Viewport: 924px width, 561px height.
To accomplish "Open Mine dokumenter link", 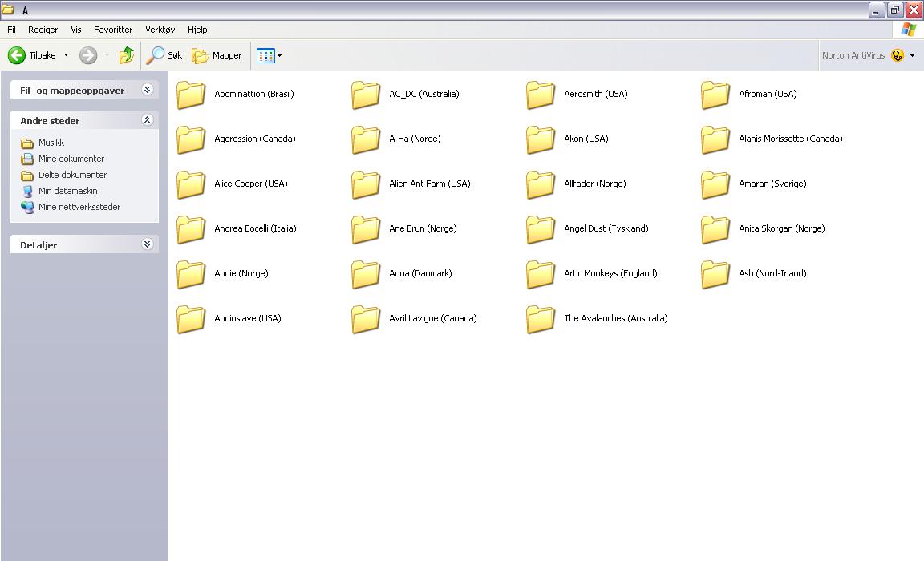I will click(71, 159).
